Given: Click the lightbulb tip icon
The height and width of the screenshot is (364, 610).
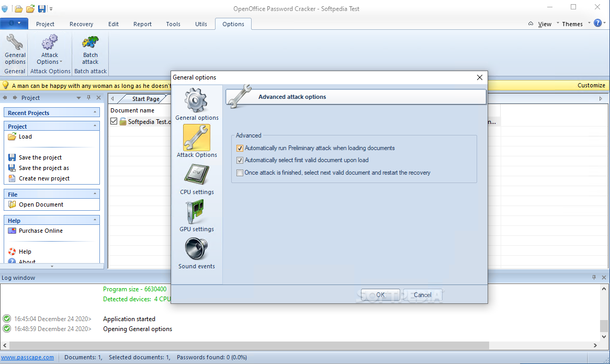Looking at the screenshot, I should click(x=5, y=85).
